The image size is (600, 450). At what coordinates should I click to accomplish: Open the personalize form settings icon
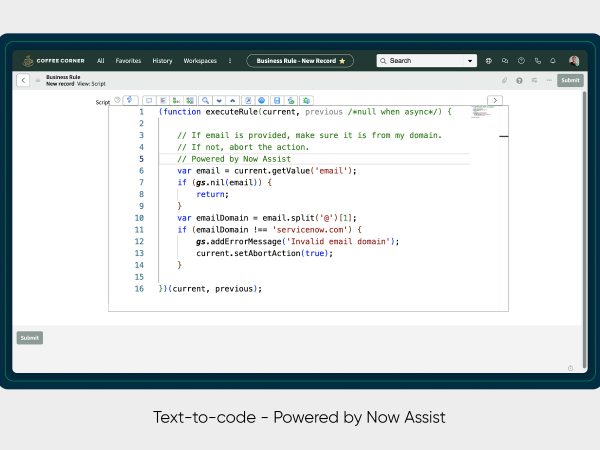click(x=534, y=80)
